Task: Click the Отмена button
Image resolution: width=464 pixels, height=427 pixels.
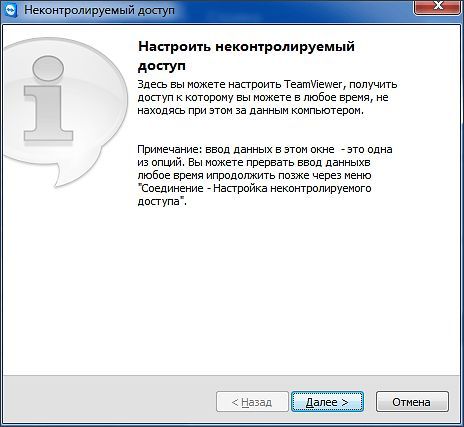Action: [412, 402]
